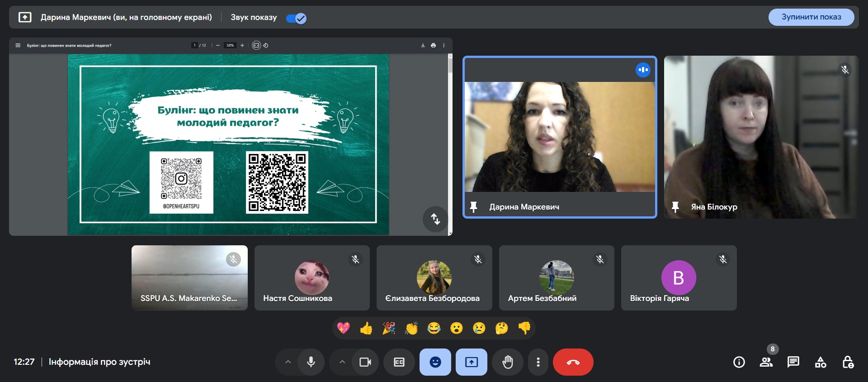Click Яна Білокур's muted mic icon
The width and height of the screenshot is (868, 382).
[845, 70]
